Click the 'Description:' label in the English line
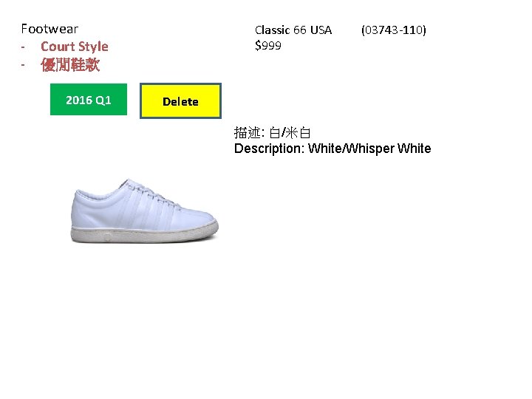 click(270, 149)
